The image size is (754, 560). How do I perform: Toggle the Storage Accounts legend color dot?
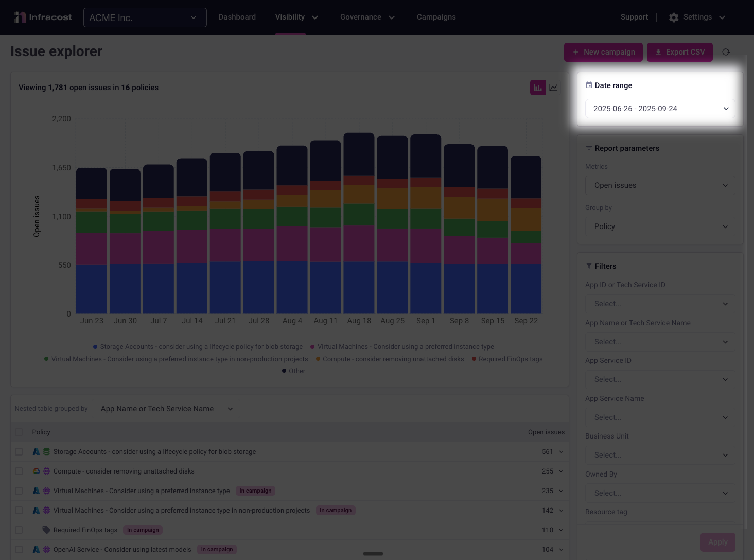pyautogui.click(x=95, y=347)
